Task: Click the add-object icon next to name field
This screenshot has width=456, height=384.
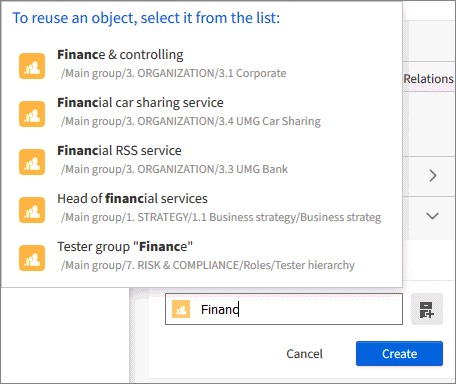Action: 427,309
